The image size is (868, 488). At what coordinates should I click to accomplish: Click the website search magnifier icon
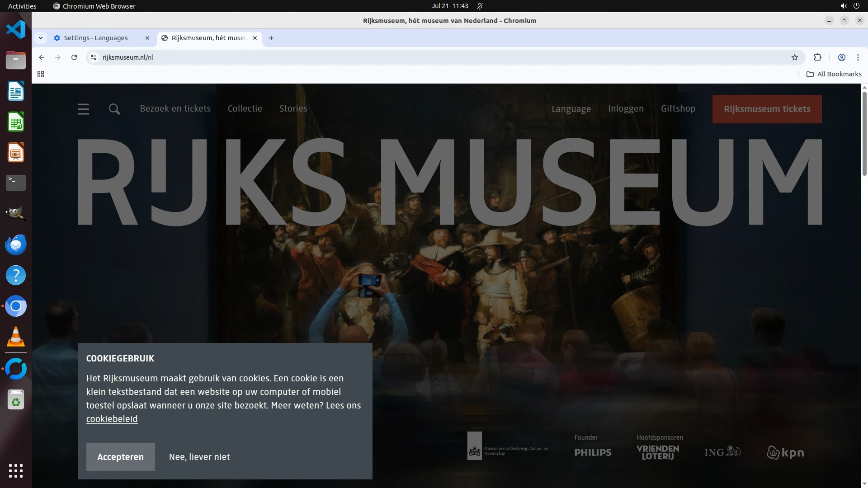pyautogui.click(x=114, y=109)
